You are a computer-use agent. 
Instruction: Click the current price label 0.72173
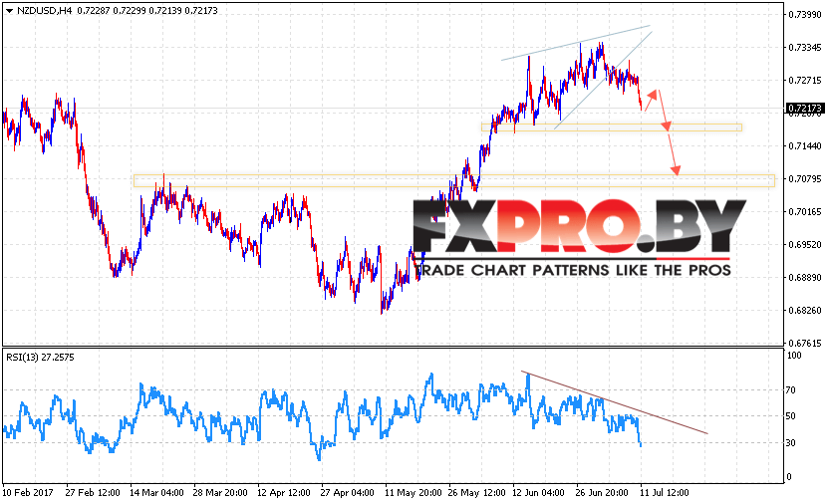pyautogui.click(x=803, y=108)
